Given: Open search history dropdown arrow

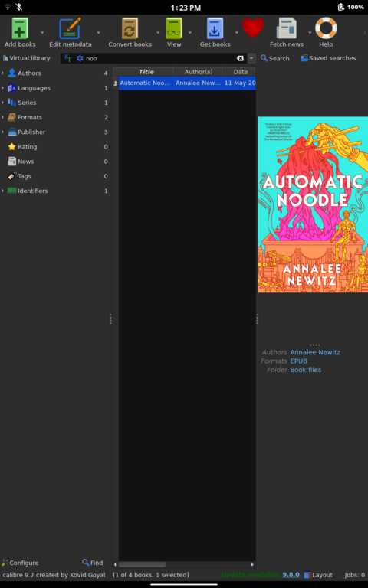Looking at the screenshot, I should 251,58.
